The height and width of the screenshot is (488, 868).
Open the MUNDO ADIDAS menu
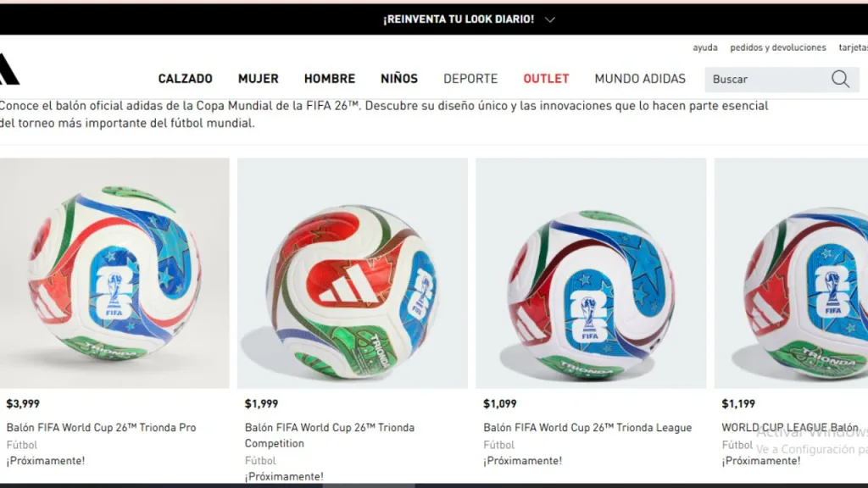coord(640,79)
